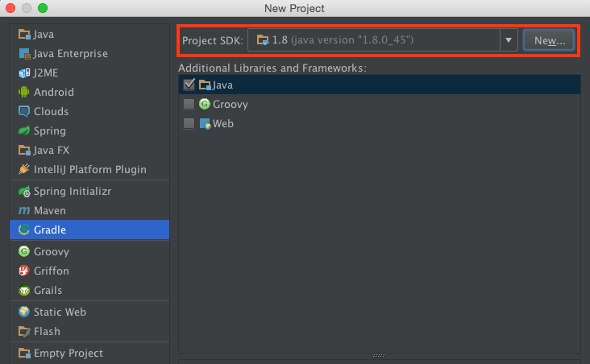Click the Grails icon

point(24,290)
